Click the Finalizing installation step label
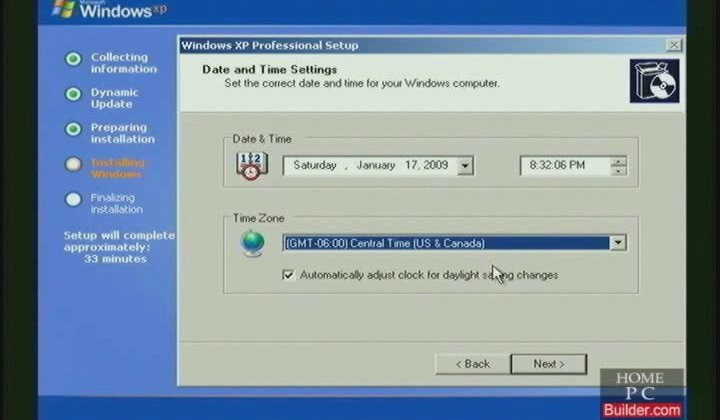Image resolution: width=720 pixels, height=420 pixels. 117,203
